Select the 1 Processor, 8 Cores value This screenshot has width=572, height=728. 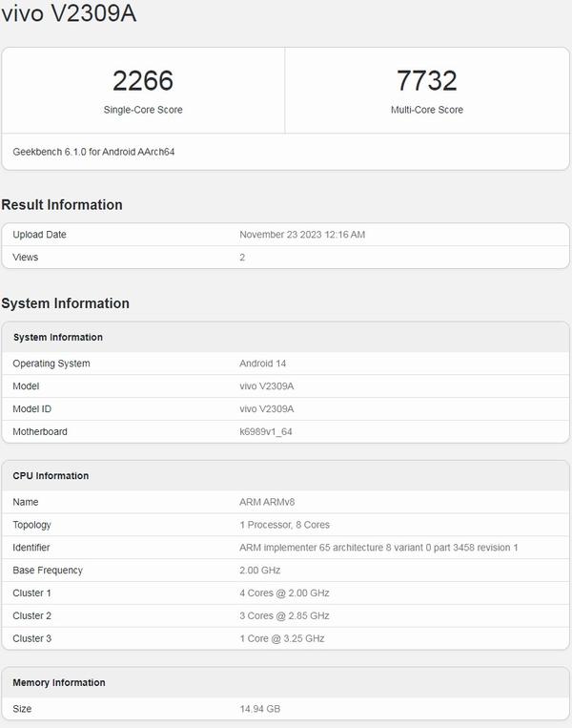coord(284,525)
